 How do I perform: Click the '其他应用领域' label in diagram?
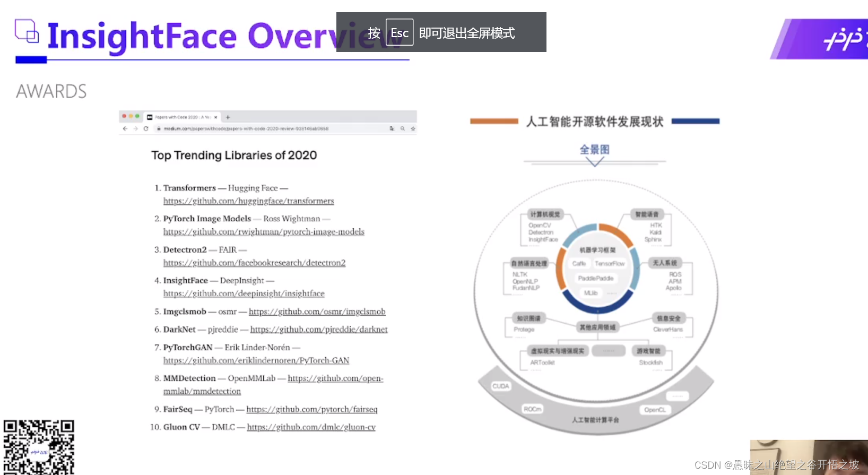[x=597, y=327]
